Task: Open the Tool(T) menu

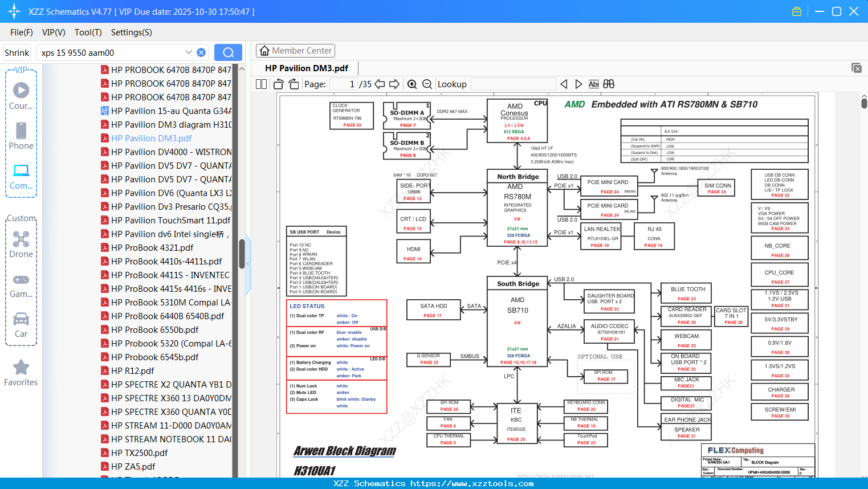Action: (88, 32)
